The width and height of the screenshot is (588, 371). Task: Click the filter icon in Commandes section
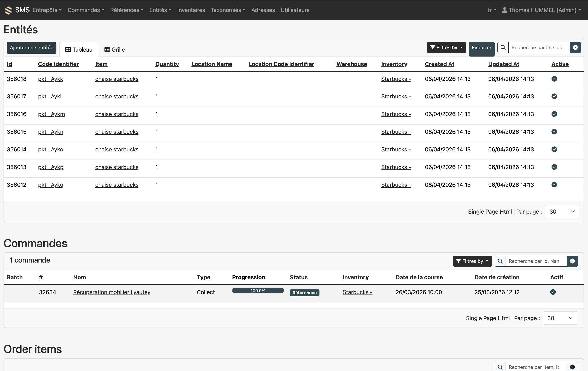coord(459,261)
